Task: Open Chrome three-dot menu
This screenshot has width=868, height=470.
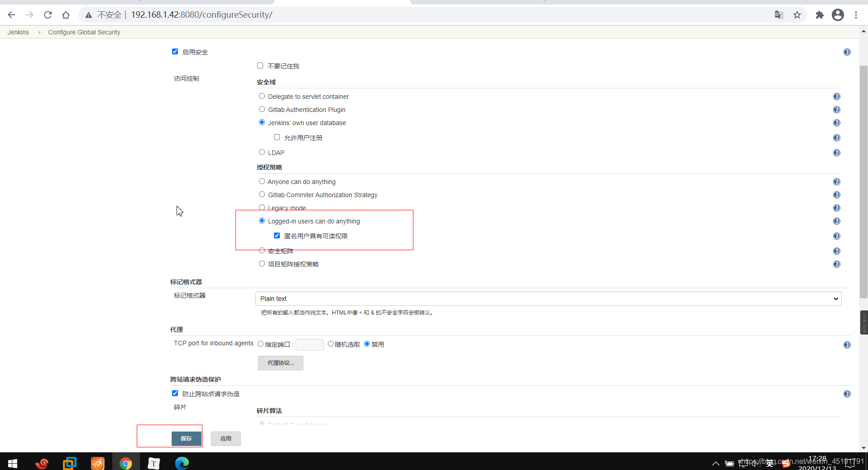Action: 856,15
